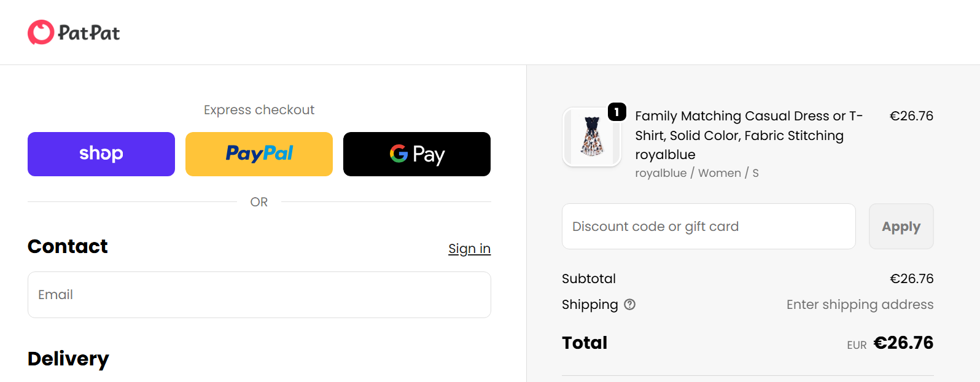Click the Email input field
980x382 pixels.
tap(259, 295)
